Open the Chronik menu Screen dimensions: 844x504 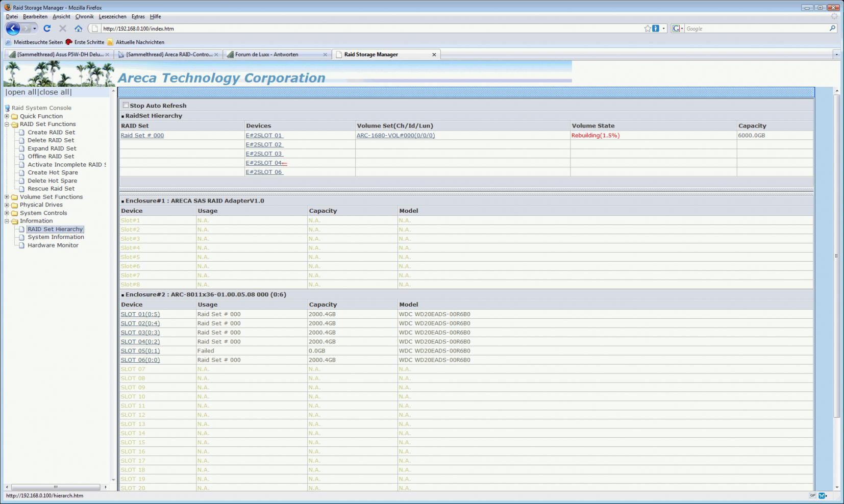[85, 16]
